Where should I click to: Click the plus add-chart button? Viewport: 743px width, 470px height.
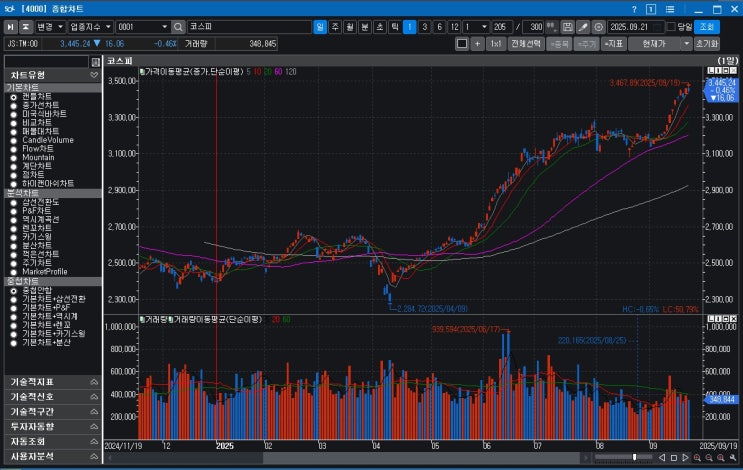pos(477,44)
